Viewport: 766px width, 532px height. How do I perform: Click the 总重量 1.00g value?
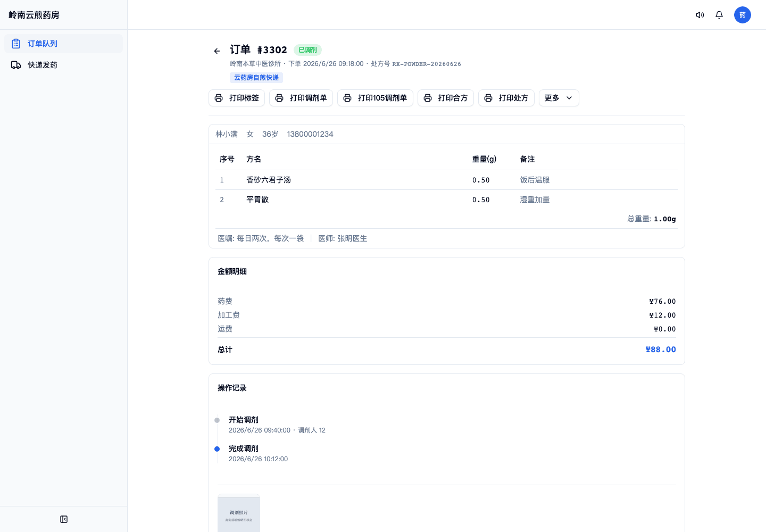point(665,219)
